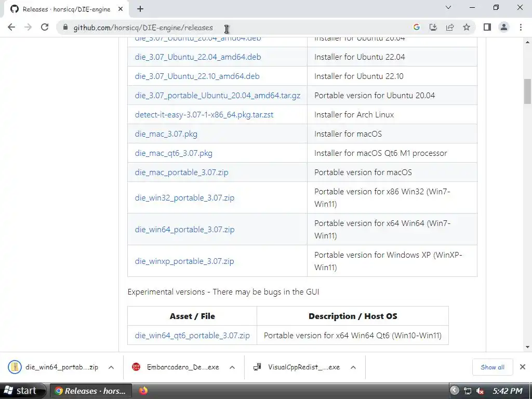The image size is (532, 399).
Task: Click 'Experimental versions' notice text
Action: point(223,292)
